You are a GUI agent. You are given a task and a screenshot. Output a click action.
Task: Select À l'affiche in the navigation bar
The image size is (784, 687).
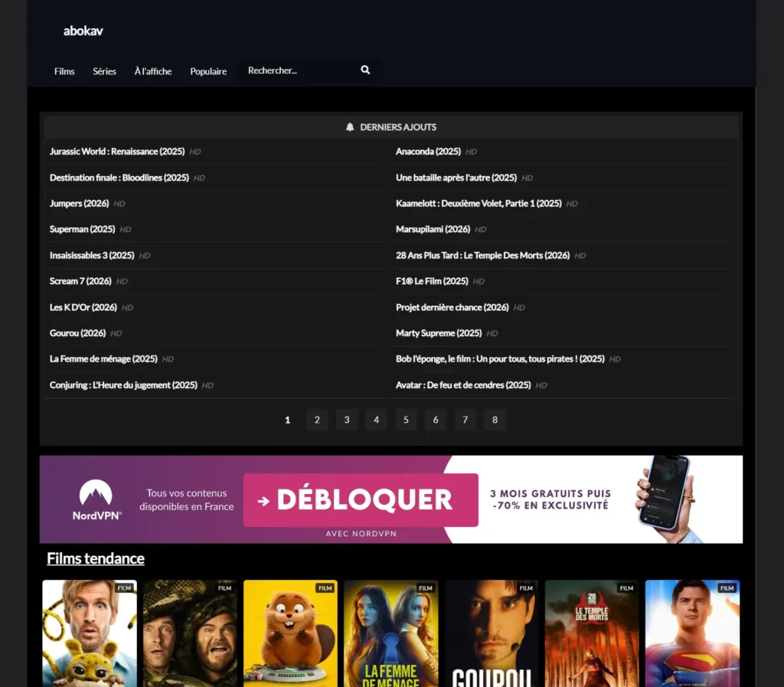tap(152, 70)
